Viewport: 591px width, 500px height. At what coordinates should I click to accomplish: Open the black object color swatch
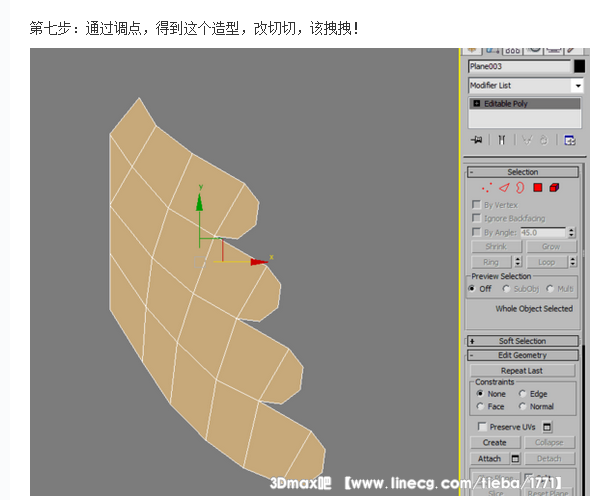(x=579, y=66)
